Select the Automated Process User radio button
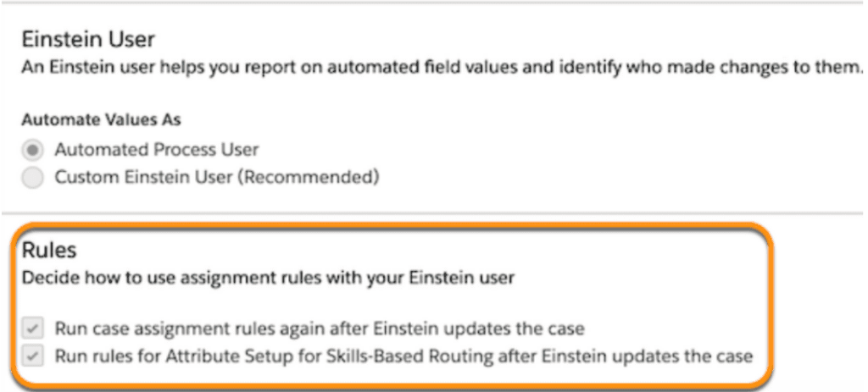Image resolution: width=868 pixels, height=392 pixels. pyautogui.click(x=33, y=150)
